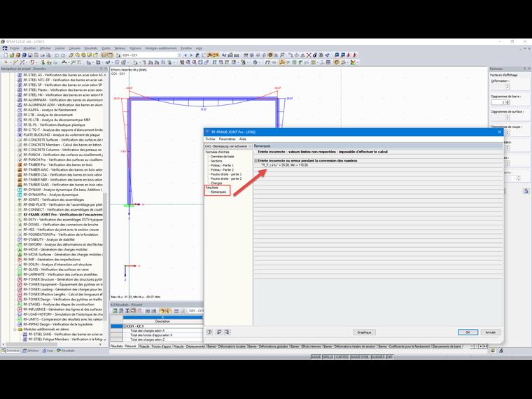Image resolution: width=532 pixels, height=399 pixels.
Task: Open Calculer menu in main menu bar
Action: tap(75, 48)
